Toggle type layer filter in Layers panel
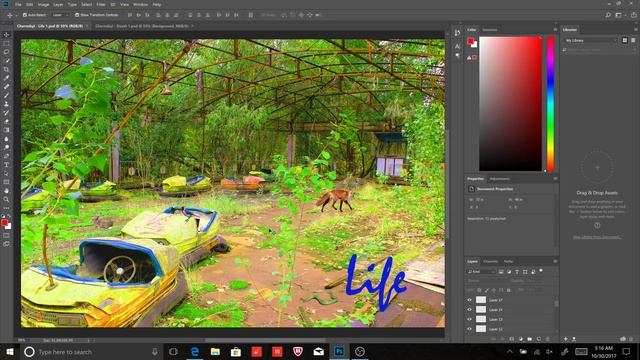This screenshot has height=360, width=640. point(517,272)
